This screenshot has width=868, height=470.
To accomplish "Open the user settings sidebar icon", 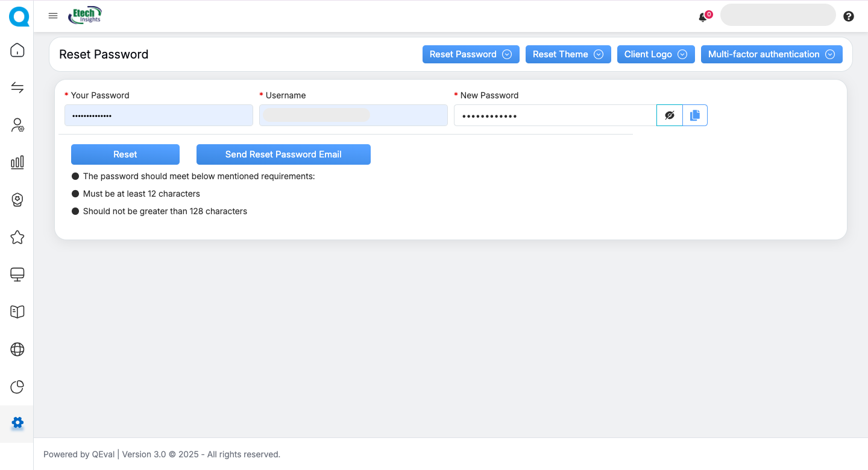I will point(17,125).
